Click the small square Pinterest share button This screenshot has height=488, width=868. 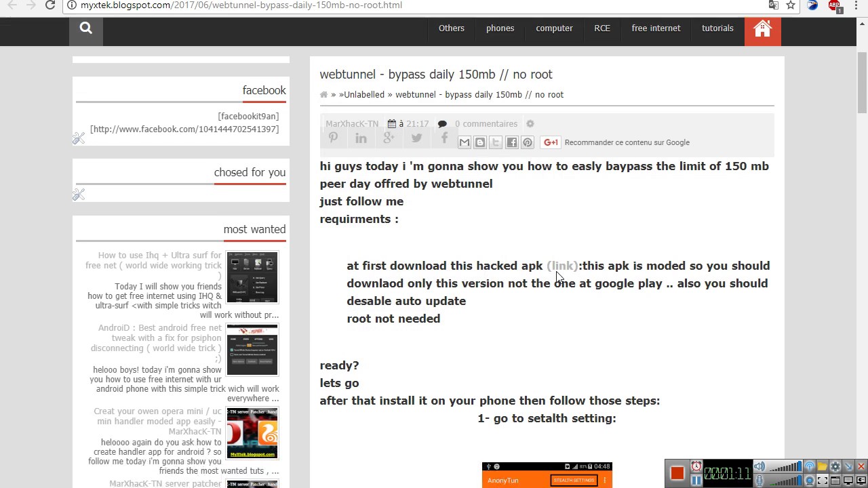point(528,142)
